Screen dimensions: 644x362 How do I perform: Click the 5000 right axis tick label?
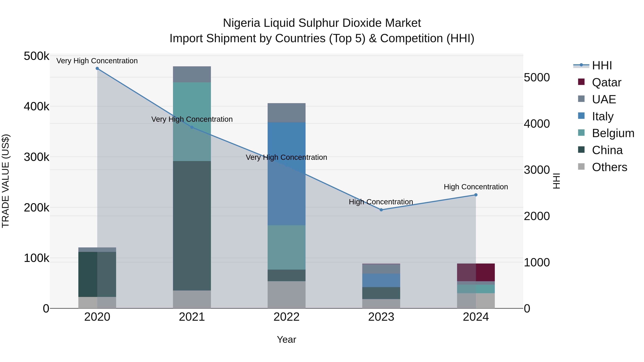[537, 77]
